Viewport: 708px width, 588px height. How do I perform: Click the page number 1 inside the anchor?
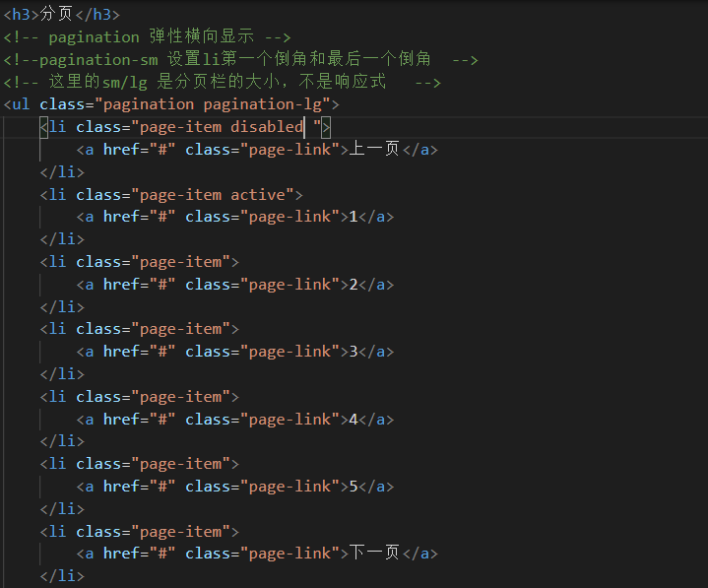[x=354, y=217]
